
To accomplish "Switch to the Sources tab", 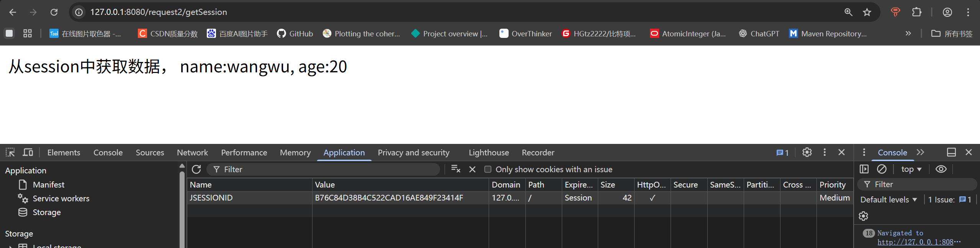I will click(x=150, y=152).
